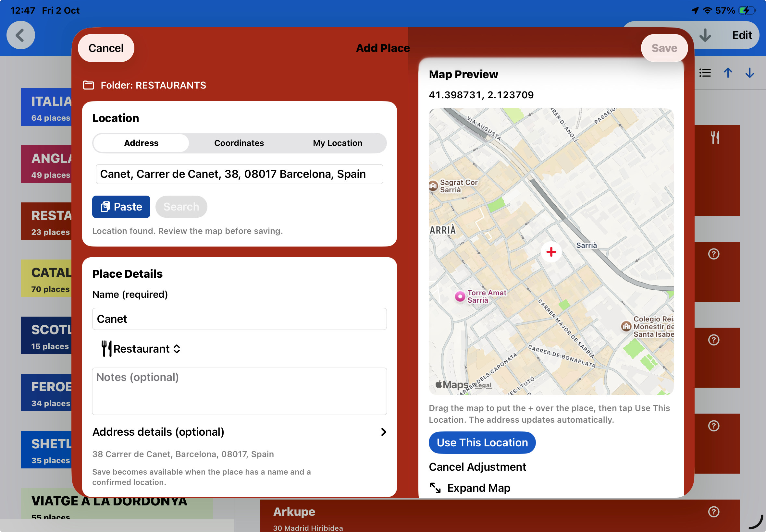Tap the greyed Search button

[181, 207]
